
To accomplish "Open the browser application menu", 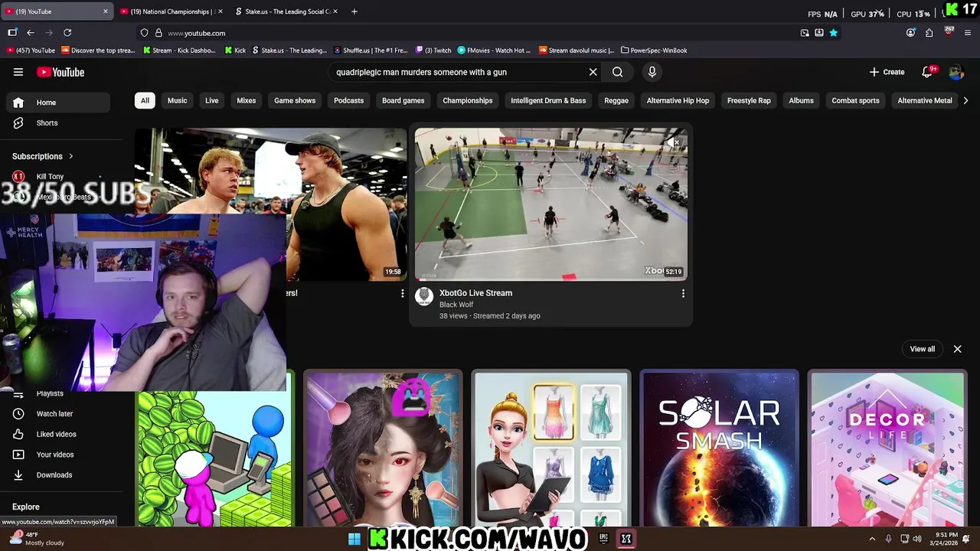I will pos(967,33).
